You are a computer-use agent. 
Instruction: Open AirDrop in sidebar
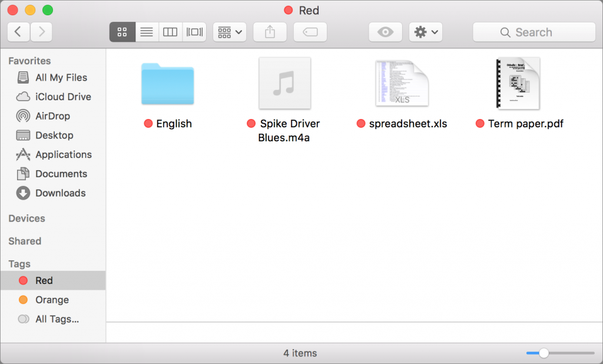tap(53, 116)
